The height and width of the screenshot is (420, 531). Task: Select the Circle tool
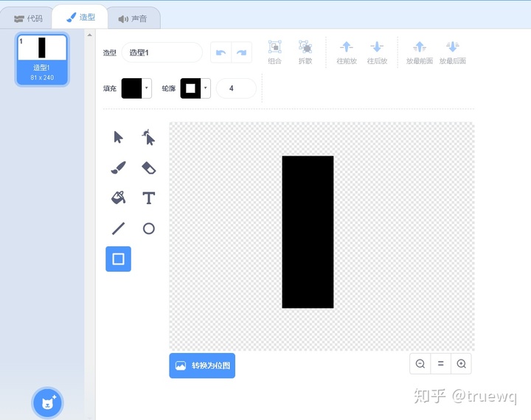149,228
